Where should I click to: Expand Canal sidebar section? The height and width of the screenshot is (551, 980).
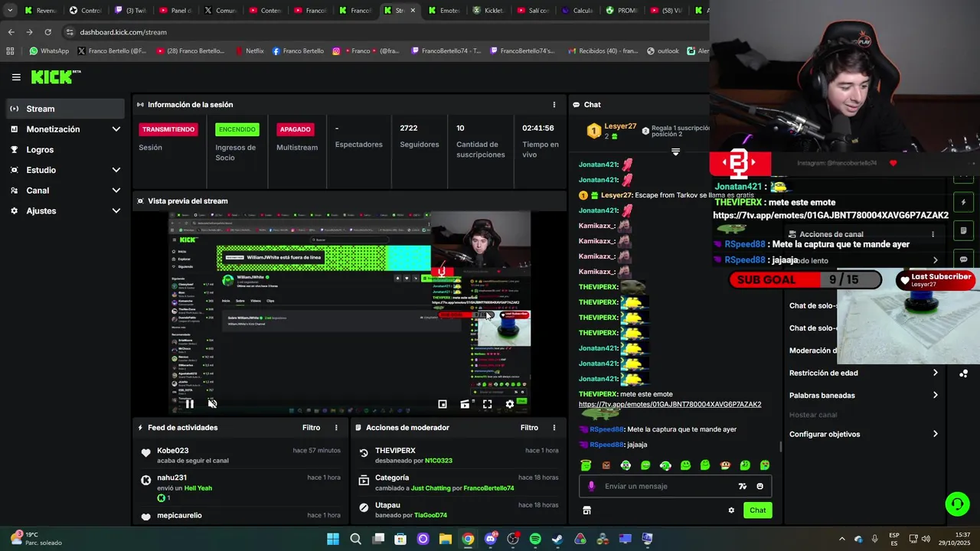click(x=64, y=191)
